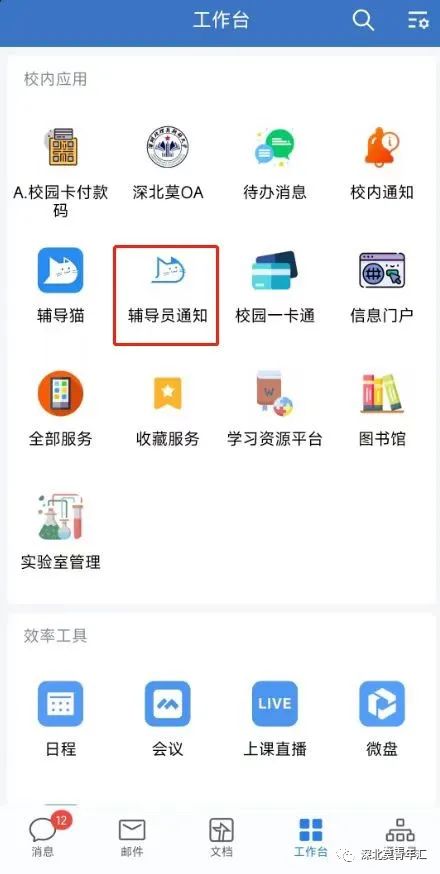
Task: Open 深北莫OA university logo app
Action: 168,147
